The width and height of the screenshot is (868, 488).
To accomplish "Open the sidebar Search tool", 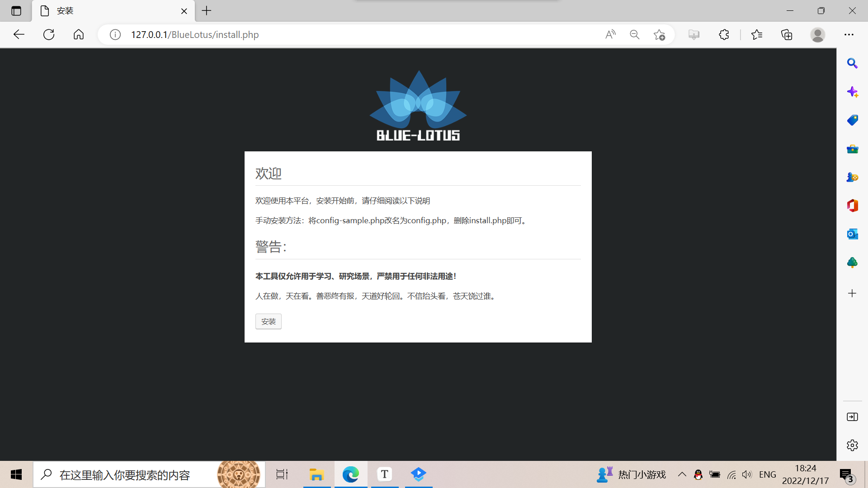I will click(x=853, y=63).
